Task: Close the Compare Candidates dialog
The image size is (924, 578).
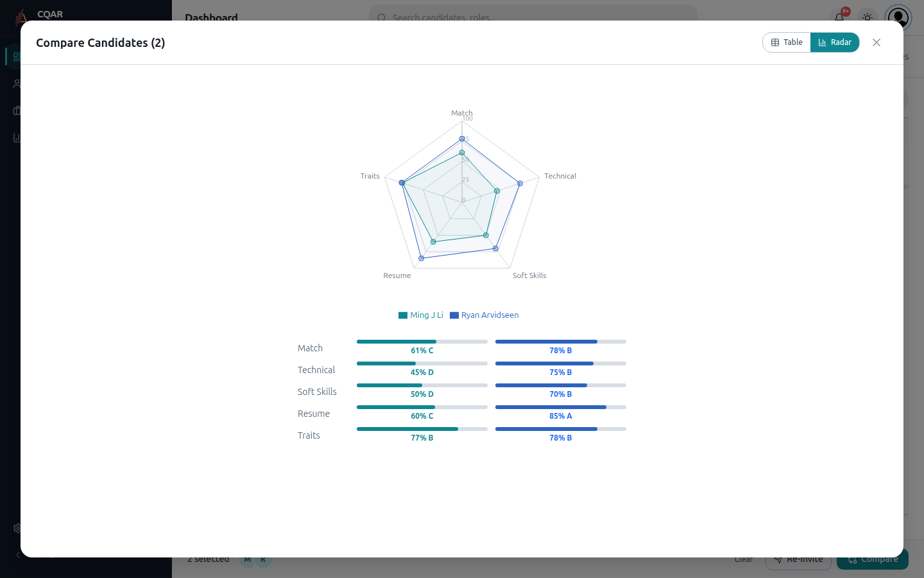Action: click(877, 42)
